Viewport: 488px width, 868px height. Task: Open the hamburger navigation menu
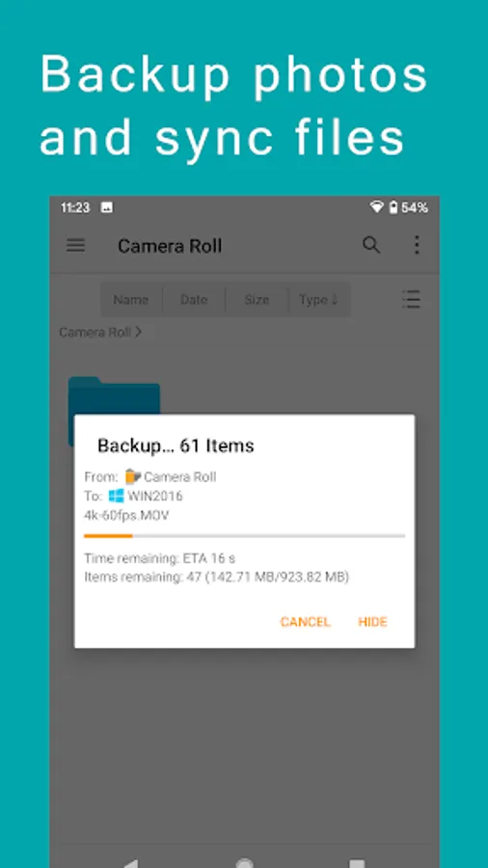click(76, 245)
